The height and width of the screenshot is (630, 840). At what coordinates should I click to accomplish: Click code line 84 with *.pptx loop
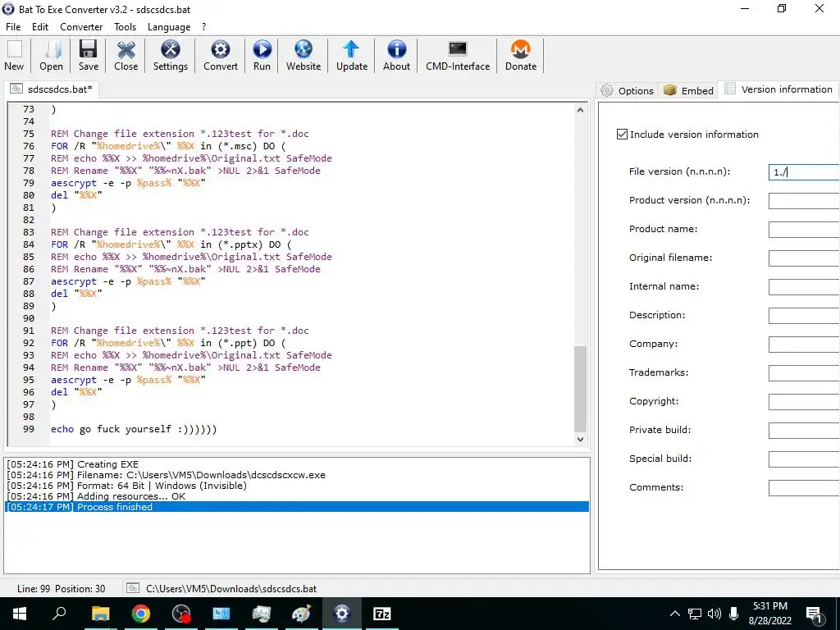click(x=171, y=244)
